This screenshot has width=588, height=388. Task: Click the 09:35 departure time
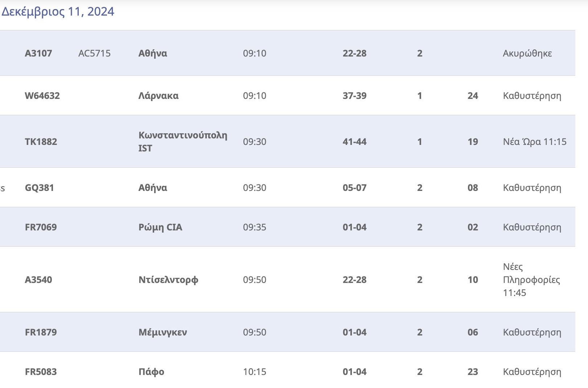point(255,227)
